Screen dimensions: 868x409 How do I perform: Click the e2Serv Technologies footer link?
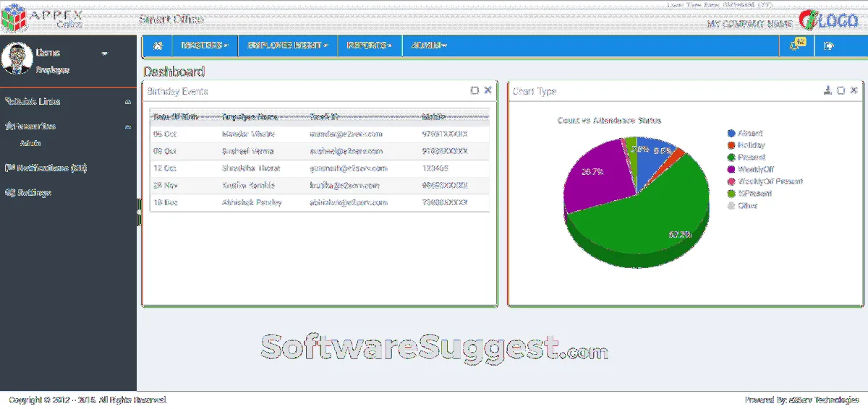(x=822, y=400)
